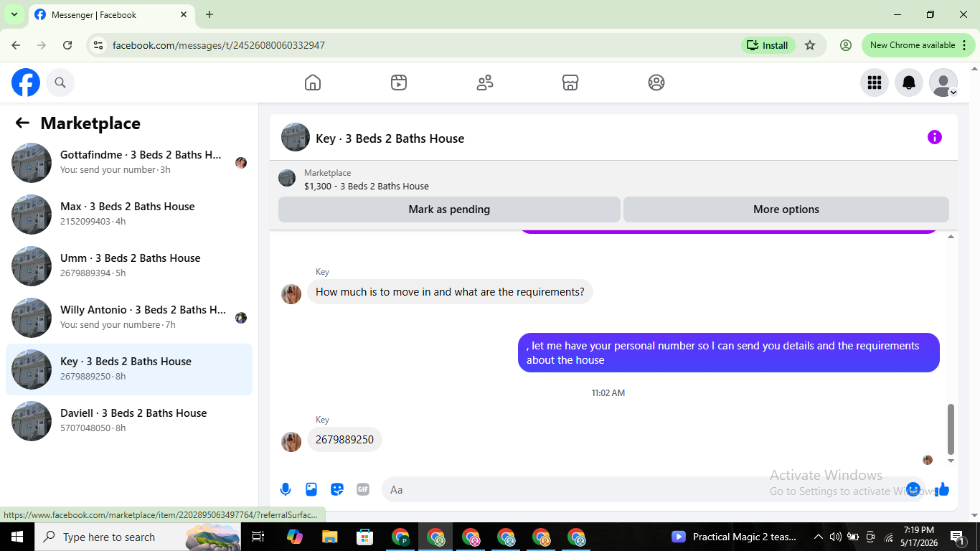Open the Willy Antonio conversation
Image resolution: width=980 pixels, height=551 pixels.
point(129,318)
